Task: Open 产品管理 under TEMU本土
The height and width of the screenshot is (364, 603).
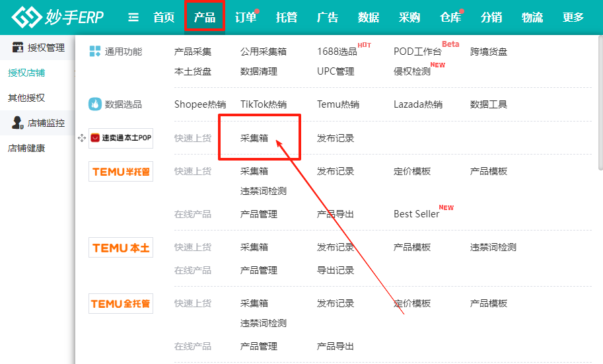Action: point(259,270)
